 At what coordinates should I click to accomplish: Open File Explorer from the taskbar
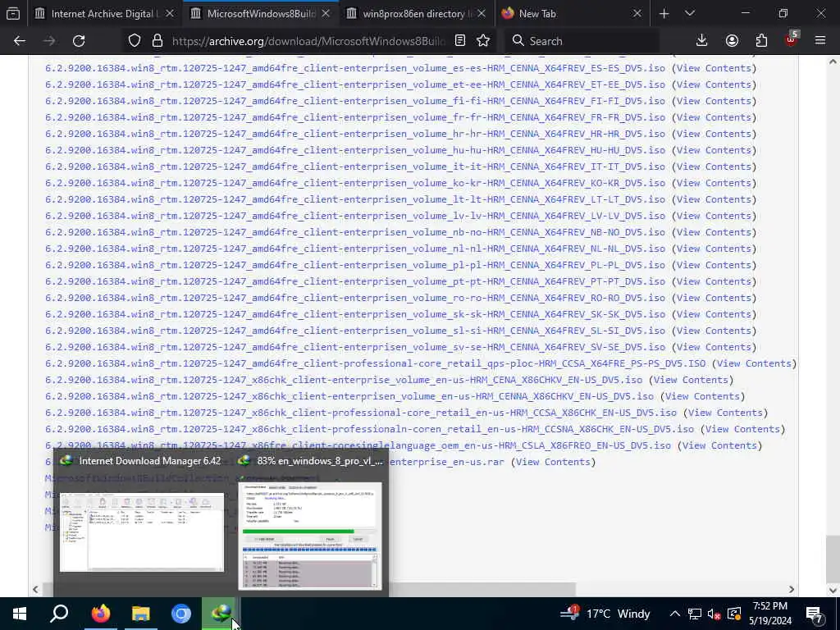[x=141, y=614]
